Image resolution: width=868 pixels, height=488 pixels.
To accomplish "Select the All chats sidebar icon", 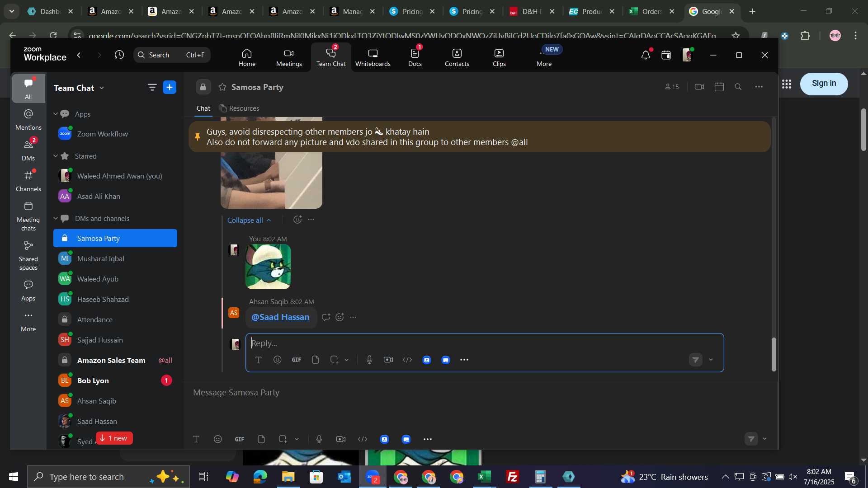I will click(x=28, y=88).
